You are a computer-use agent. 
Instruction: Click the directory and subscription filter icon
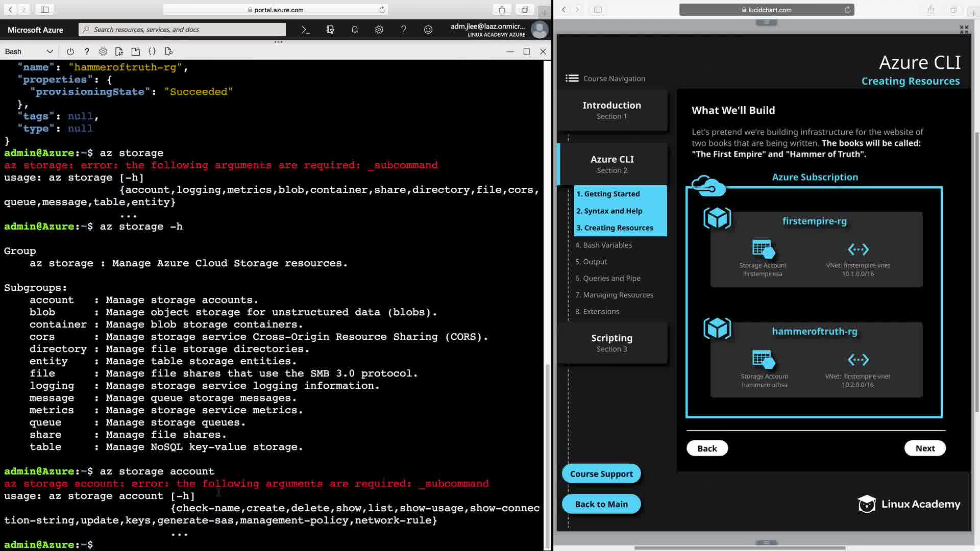coord(330,30)
